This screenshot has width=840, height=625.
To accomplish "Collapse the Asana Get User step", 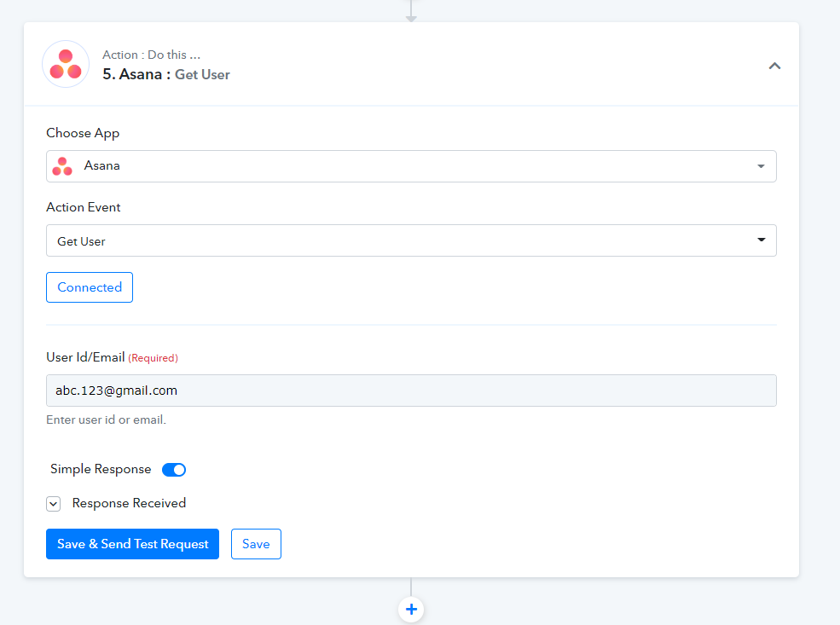I will tap(774, 66).
